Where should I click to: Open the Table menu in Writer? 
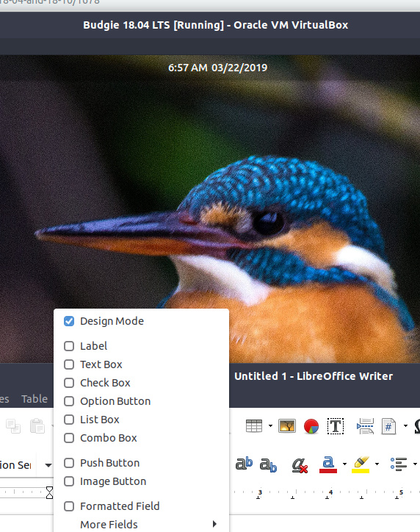[35, 399]
